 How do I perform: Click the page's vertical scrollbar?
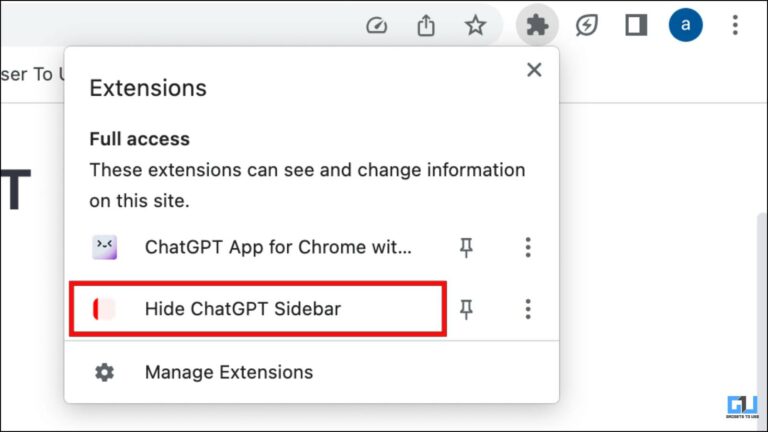tap(763, 313)
